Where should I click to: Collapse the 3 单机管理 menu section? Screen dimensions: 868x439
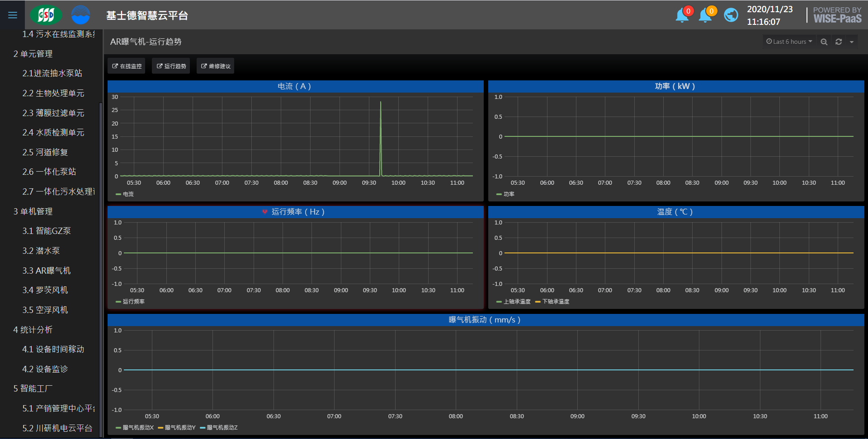pyautogui.click(x=33, y=211)
